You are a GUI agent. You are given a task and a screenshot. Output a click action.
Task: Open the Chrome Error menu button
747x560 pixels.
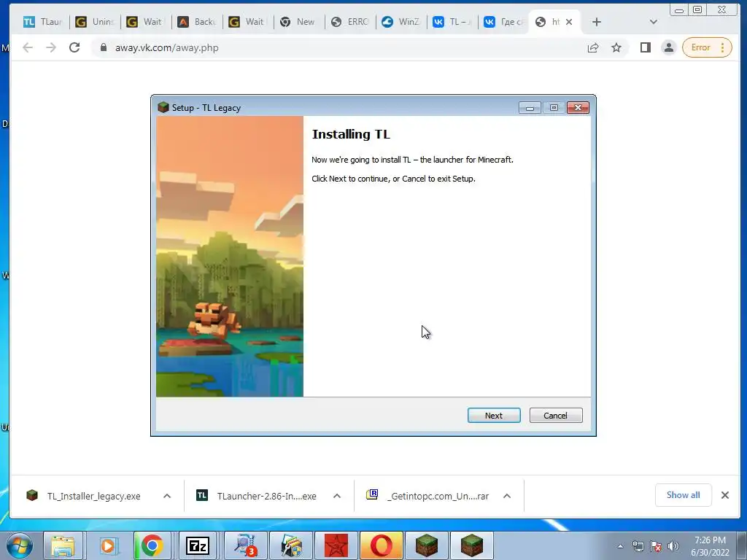coord(707,47)
